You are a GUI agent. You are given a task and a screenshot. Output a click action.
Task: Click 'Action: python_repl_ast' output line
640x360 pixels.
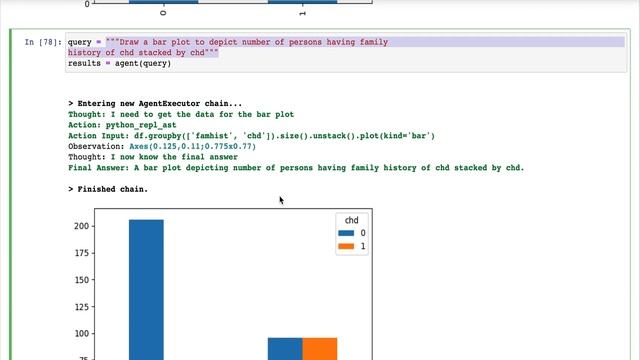[122, 125]
